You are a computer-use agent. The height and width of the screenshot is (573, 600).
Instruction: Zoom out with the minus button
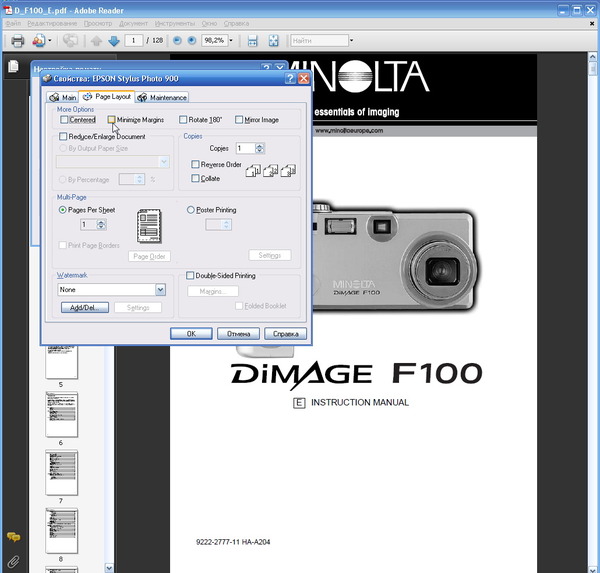pos(177,40)
